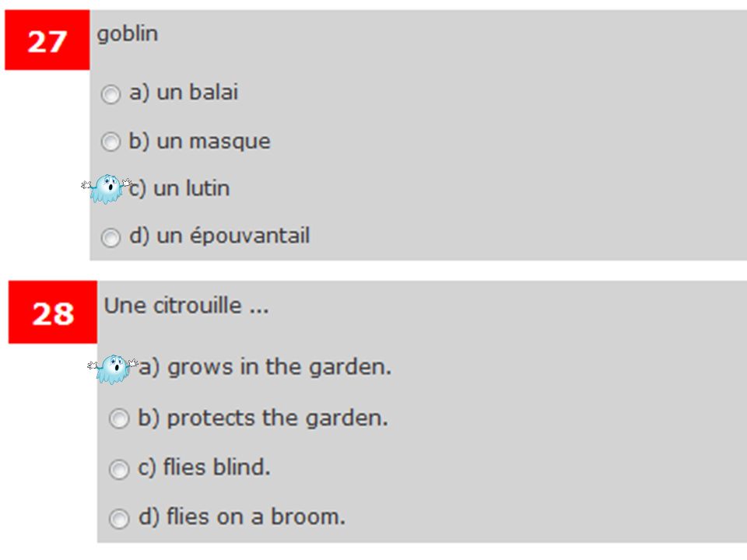Select the radio button for 'a) un balai'

click(110, 94)
